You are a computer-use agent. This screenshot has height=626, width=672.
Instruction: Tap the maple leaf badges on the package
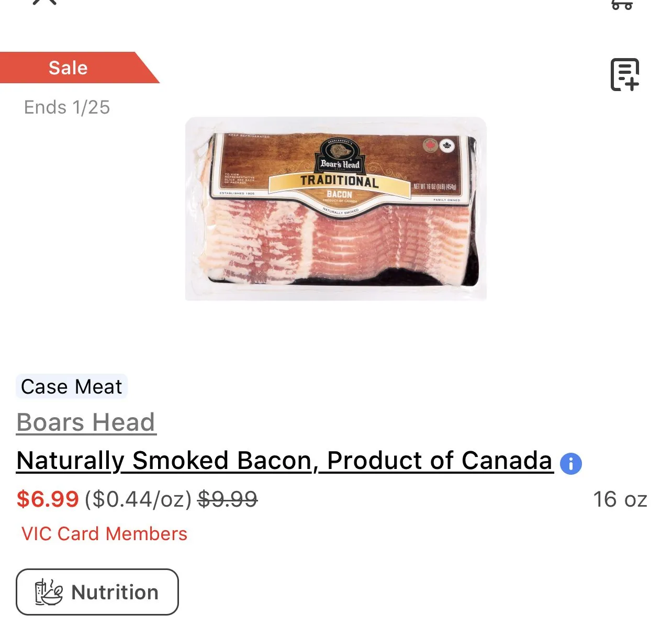[x=438, y=145]
